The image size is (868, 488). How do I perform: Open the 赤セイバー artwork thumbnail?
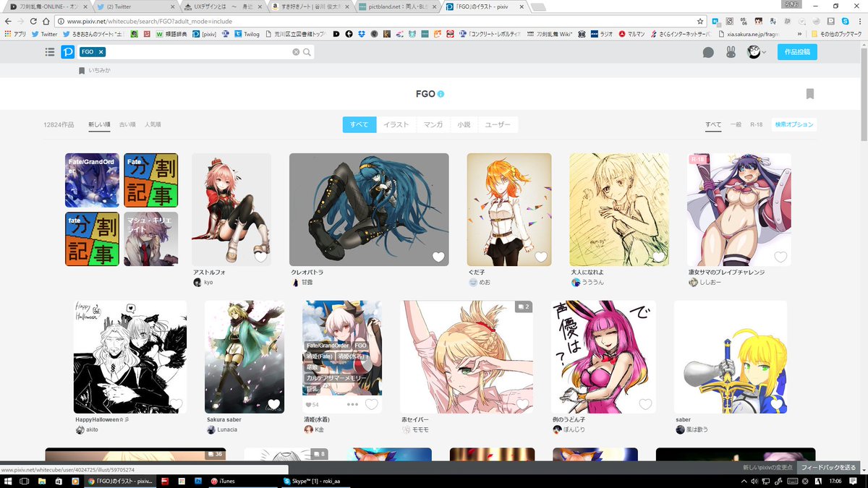pyautogui.click(x=467, y=357)
